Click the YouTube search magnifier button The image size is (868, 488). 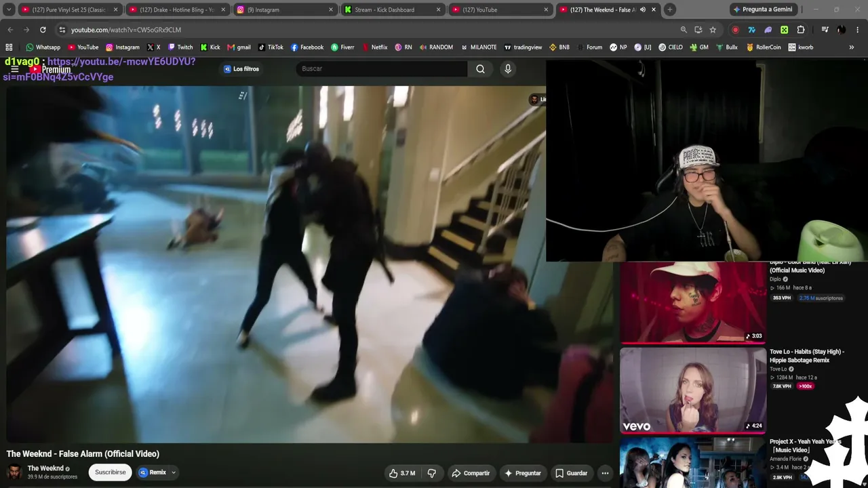[x=480, y=68]
